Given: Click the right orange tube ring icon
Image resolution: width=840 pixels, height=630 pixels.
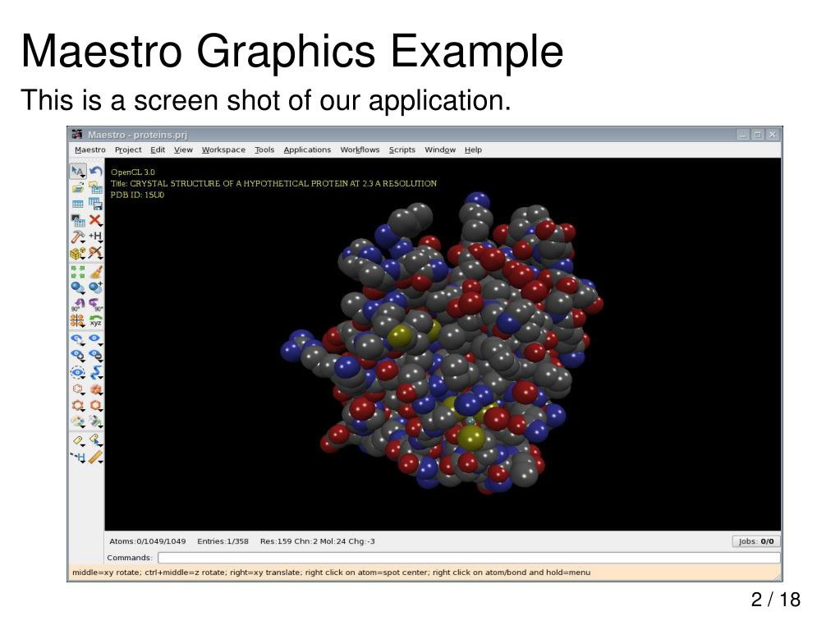Looking at the screenshot, I should (x=95, y=406).
